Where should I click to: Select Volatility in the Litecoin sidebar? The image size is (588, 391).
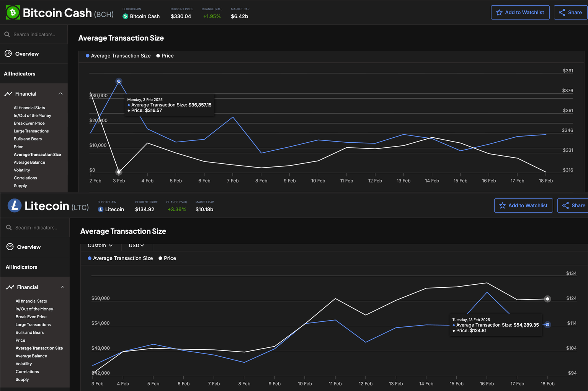pos(24,364)
